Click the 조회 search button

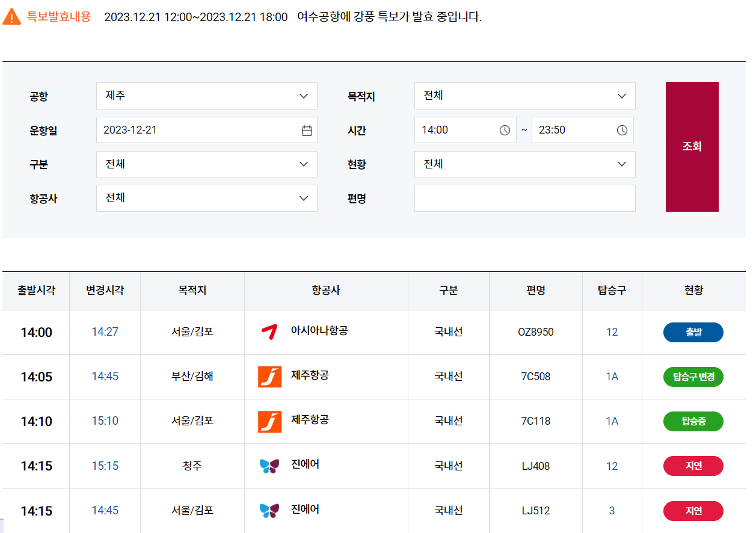[692, 147]
